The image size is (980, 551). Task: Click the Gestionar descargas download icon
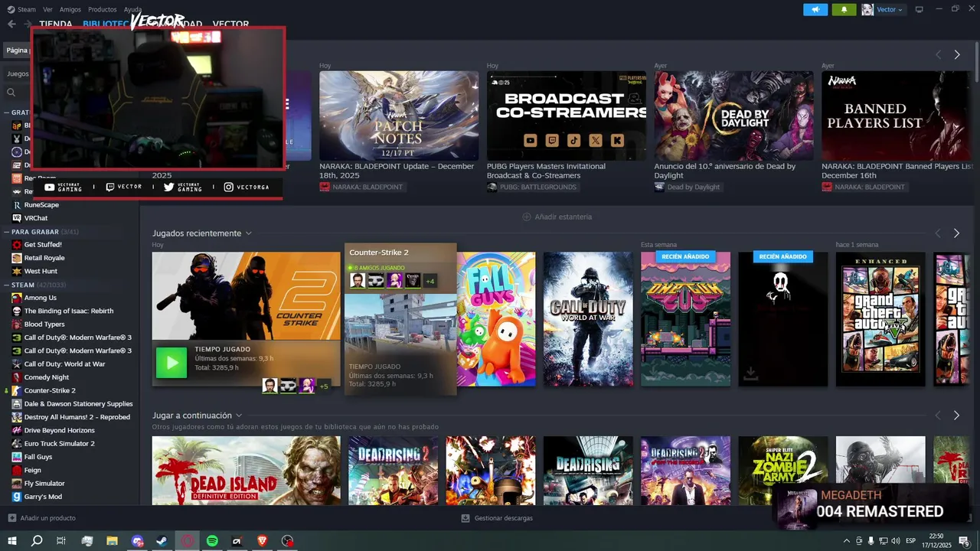tap(465, 518)
